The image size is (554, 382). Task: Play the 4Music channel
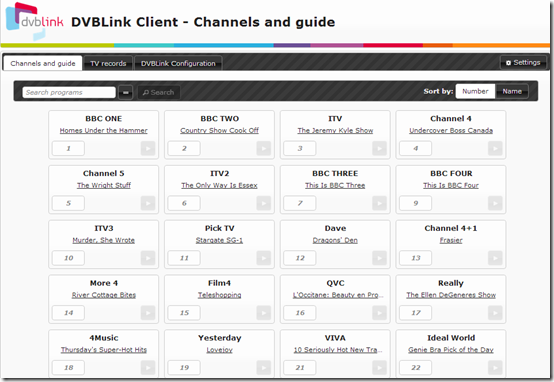148,367
